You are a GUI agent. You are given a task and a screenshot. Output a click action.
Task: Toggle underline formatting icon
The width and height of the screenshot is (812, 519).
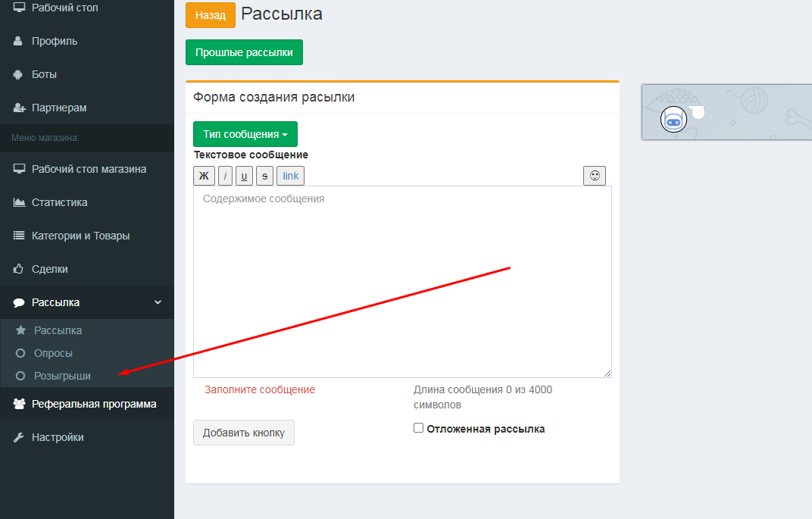[244, 176]
